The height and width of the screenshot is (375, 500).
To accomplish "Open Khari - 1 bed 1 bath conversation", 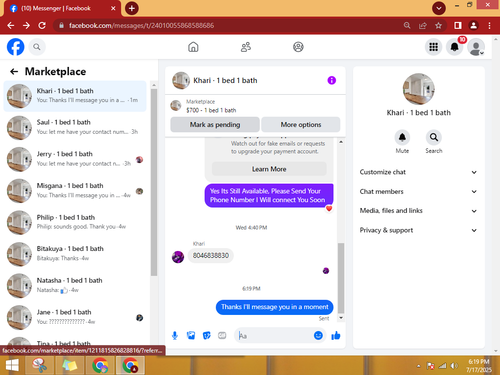I will point(75,96).
